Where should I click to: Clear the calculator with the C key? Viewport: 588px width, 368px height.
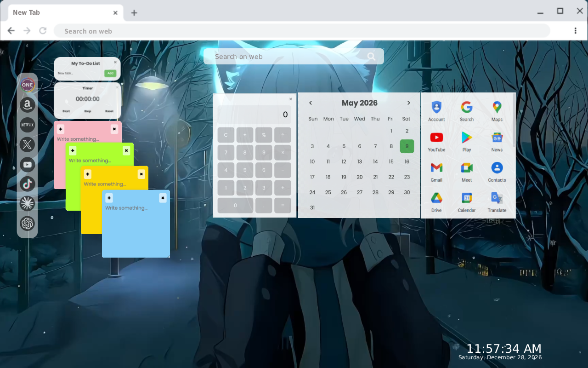tap(226, 135)
